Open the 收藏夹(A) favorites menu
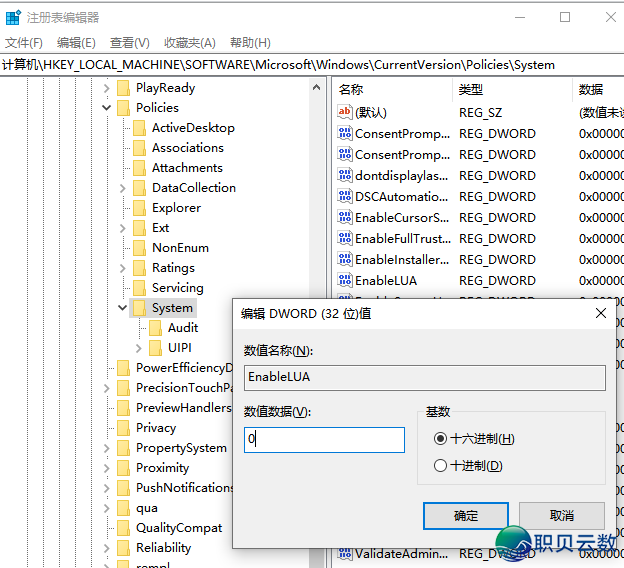This screenshot has height=568, width=624. 190,43
